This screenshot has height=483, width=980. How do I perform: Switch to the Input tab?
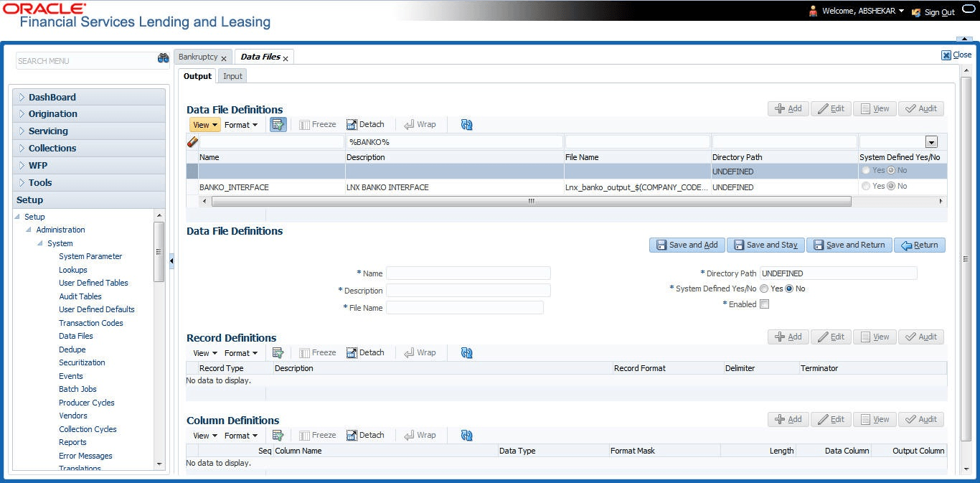(232, 76)
